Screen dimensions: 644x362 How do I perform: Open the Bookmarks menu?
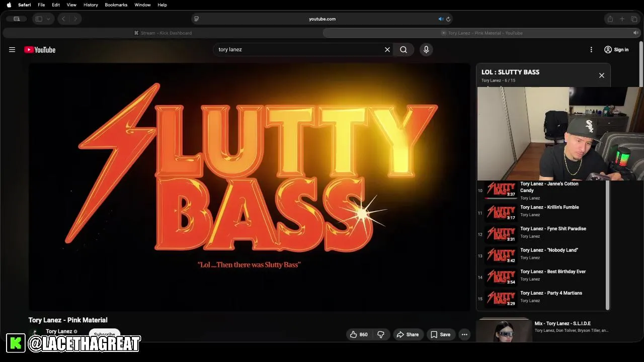pyautogui.click(x=116, y=5)
